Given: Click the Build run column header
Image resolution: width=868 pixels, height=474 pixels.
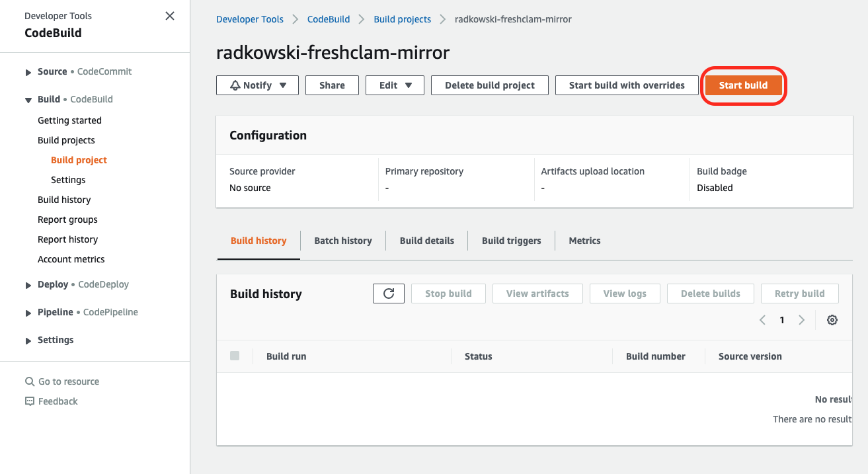Looking at the screenshot, I should 286,356.
